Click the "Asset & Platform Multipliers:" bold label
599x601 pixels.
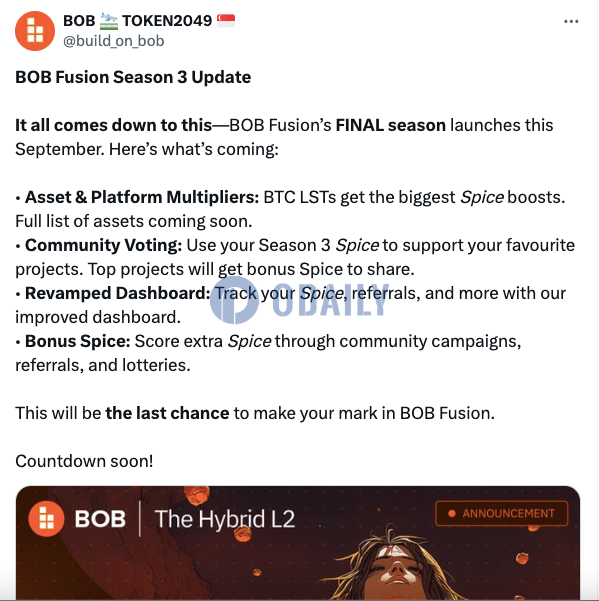pos(142,197)
